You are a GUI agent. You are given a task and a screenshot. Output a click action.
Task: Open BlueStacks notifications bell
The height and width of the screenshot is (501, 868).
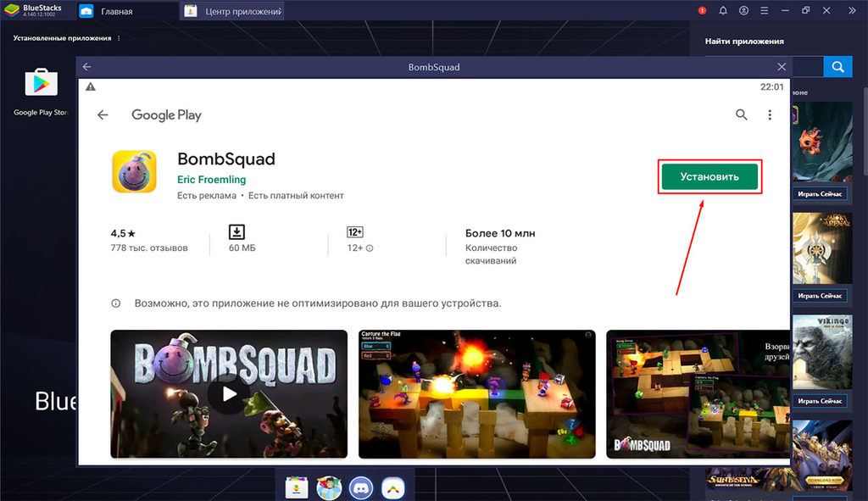click(x=723, y=10)
